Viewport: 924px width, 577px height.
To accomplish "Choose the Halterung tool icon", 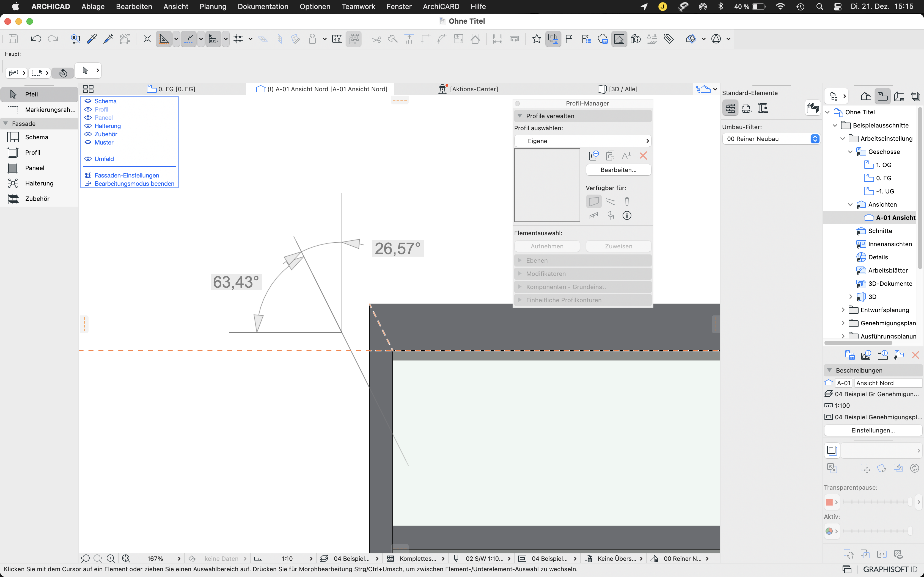I will (x=13, y=183).
